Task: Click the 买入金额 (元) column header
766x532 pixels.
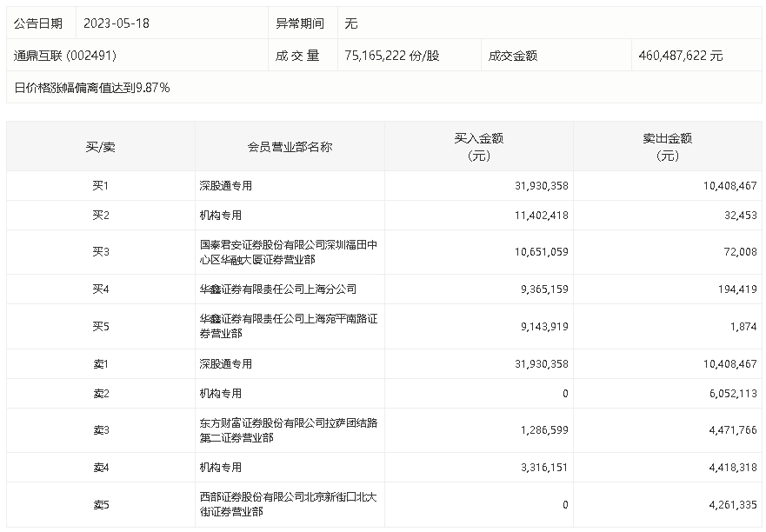Action: [x=479, y=147]
